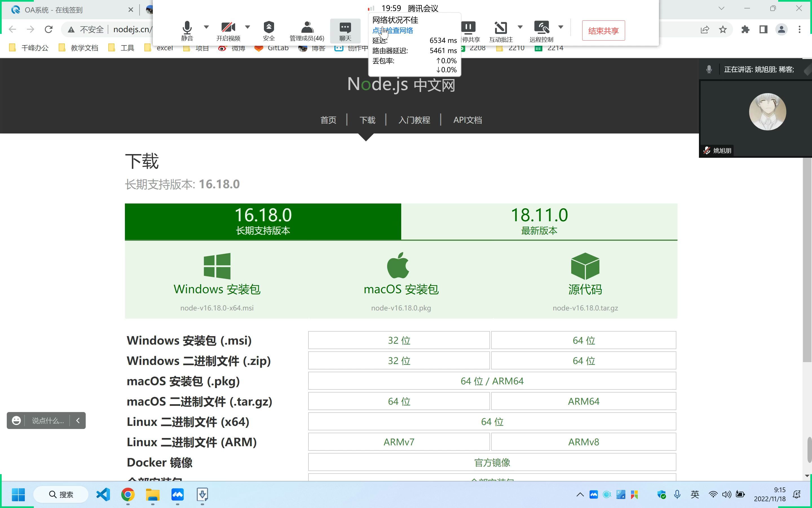
Task: Open Tencent Meeting taskbar icon
Action: [x=178, y=494]
